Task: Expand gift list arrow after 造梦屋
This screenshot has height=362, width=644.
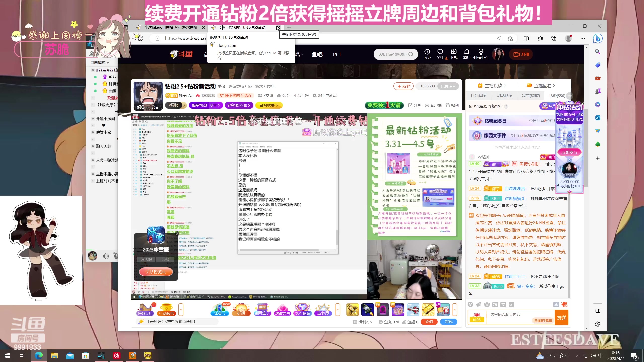Action: (x=337, y=309)
